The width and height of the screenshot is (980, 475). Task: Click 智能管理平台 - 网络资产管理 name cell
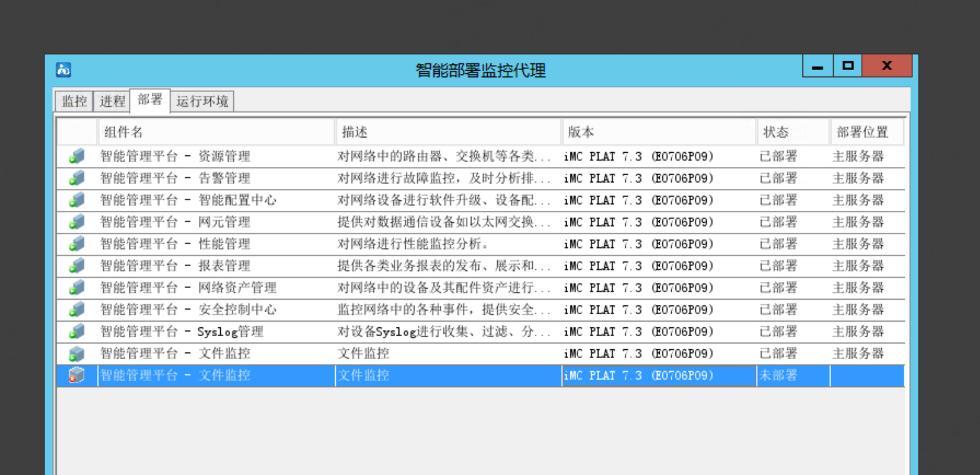point(188,288)
